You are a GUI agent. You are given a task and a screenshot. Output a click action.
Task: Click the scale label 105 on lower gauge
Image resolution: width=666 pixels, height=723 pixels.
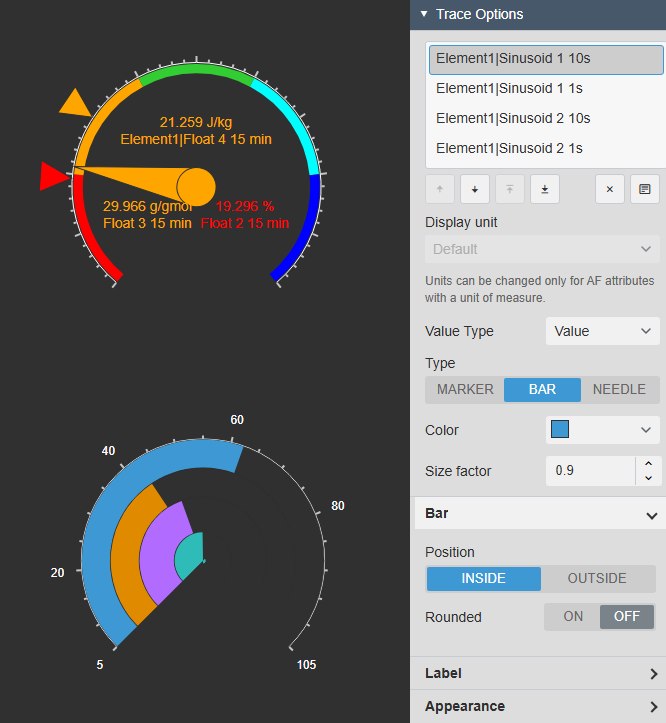pyautogui.click(x=306, y=665)
